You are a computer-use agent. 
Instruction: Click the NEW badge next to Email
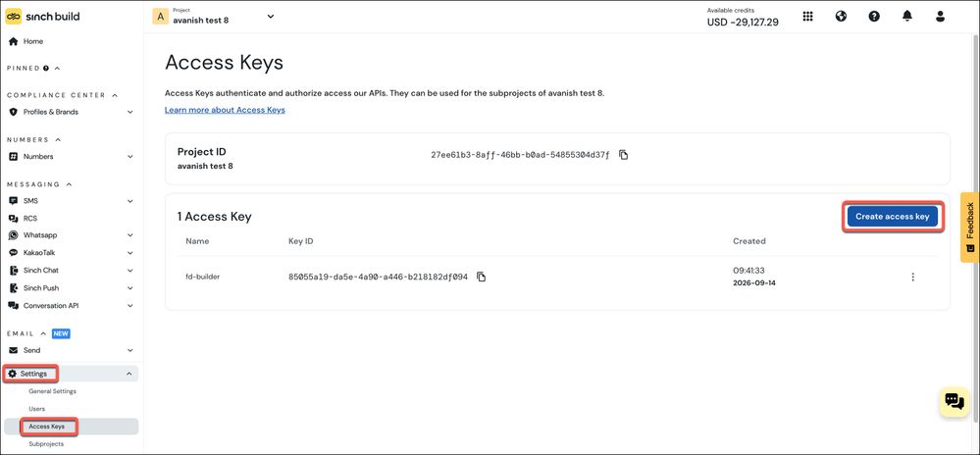pos(61,333)
